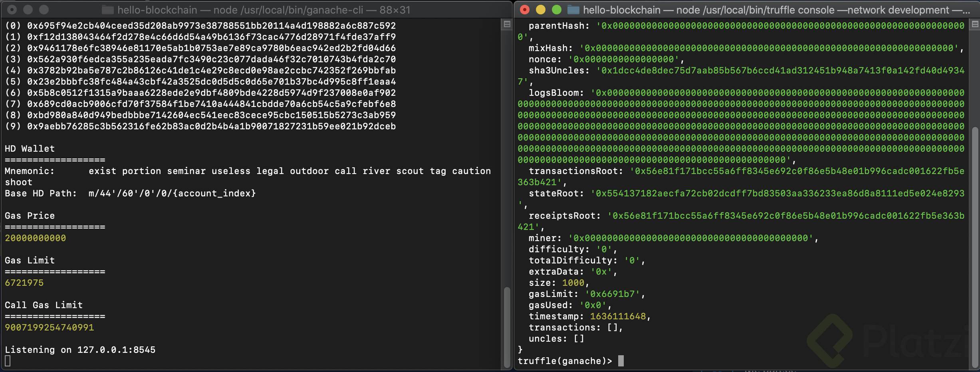Select the transactionsRoot hash value
This screenshot has height=372, width=980.
(x=799, y=171)
